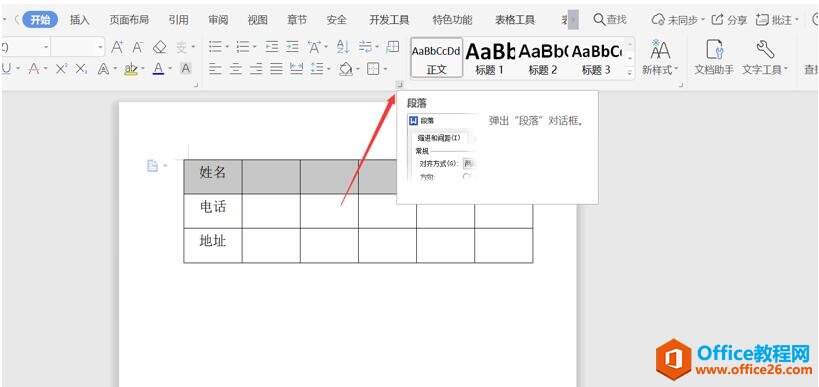The width and height of the screenshot is (819, 387).
Task: Toggle underline formatting
Action: [x=6, y=68]
